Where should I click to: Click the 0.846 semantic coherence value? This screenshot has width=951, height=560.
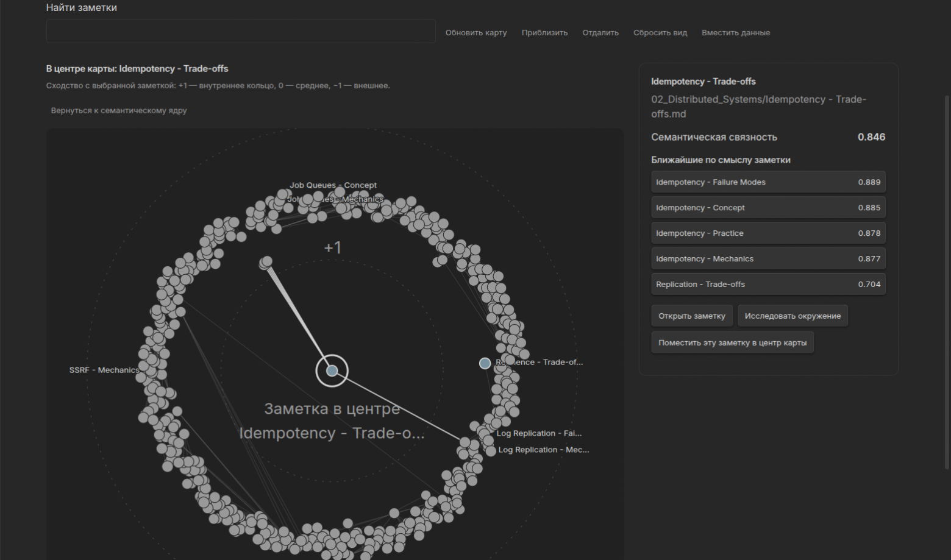(x=871, y=137)
